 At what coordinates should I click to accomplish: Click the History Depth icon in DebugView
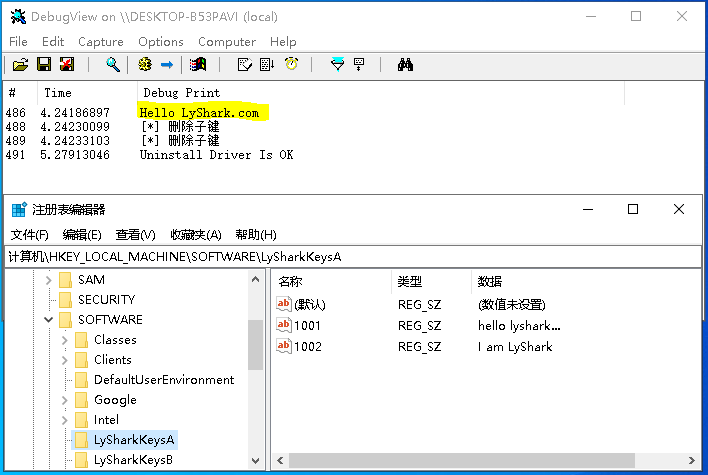244,65
